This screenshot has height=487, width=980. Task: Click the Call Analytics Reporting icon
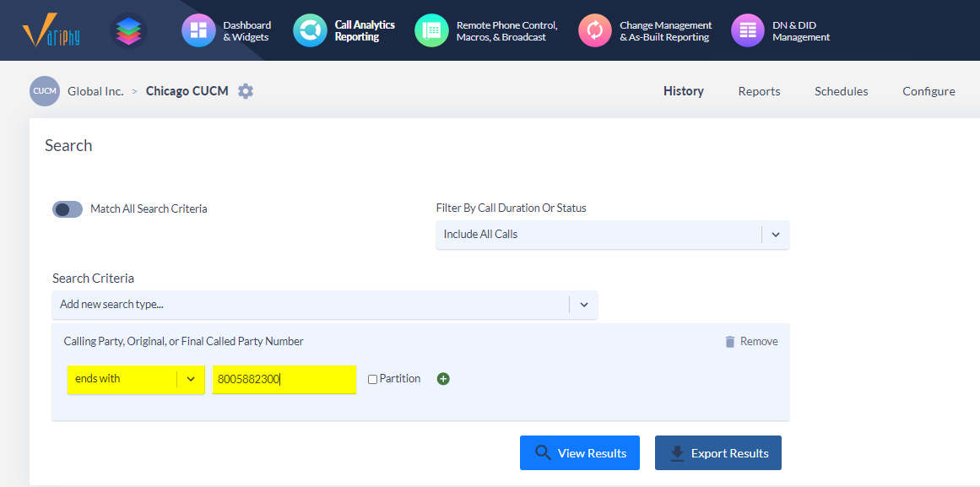pyautogui.click(x=310, y=30)
